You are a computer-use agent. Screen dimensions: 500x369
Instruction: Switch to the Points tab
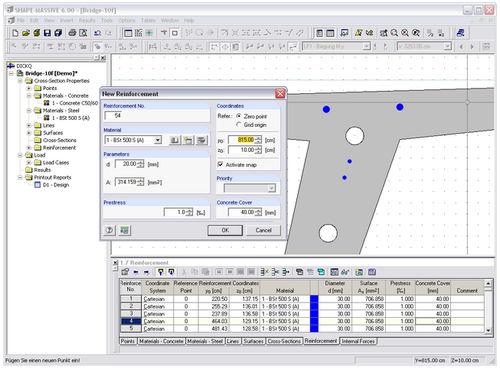(x=128, y=341)
